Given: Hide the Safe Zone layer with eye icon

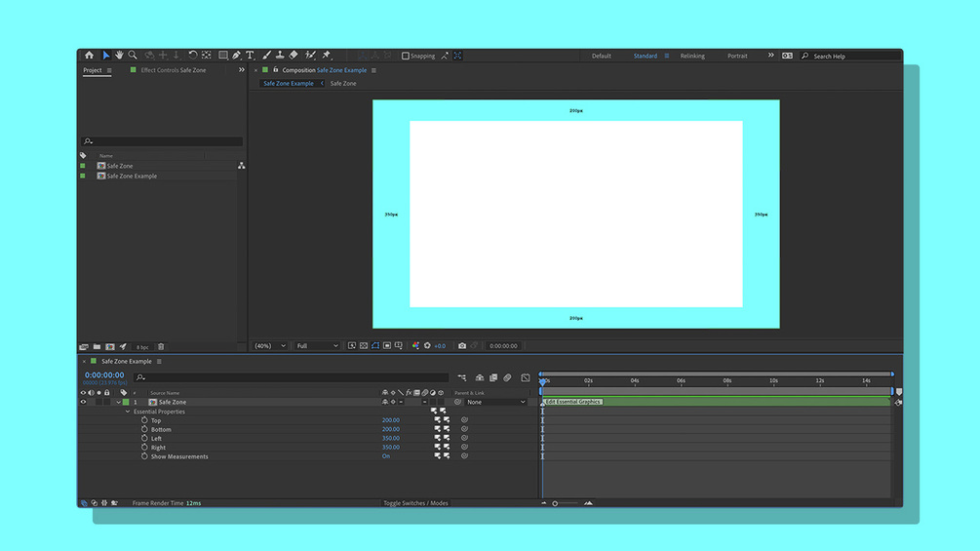Looking at the screenshot, I should coord(83,403).
